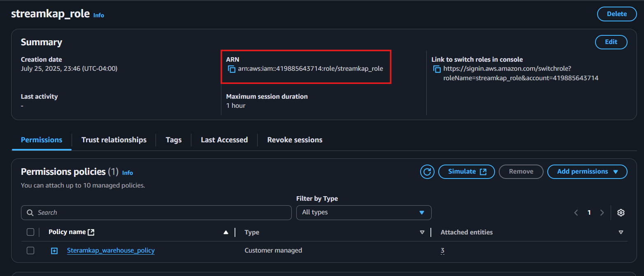Click the creation date value
644x276 pixels.
click(69, 69)
